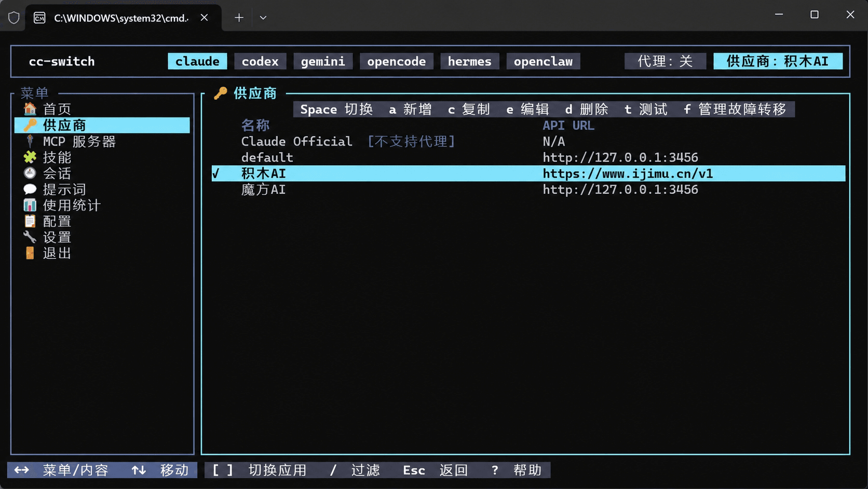This screenshot has height=489, width=868.
Task: Select the 积木AI provider name
Action: (x=263, y=174)
